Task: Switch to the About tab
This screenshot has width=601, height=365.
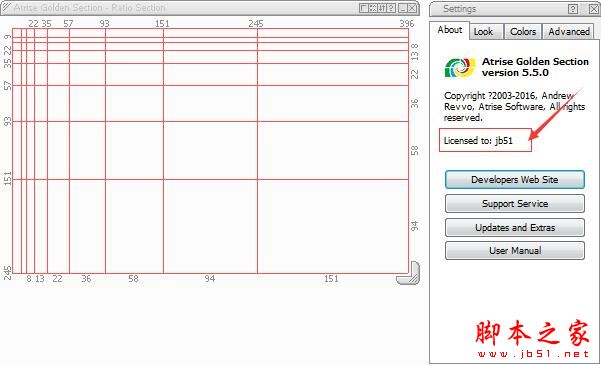Action: point(450,30)
